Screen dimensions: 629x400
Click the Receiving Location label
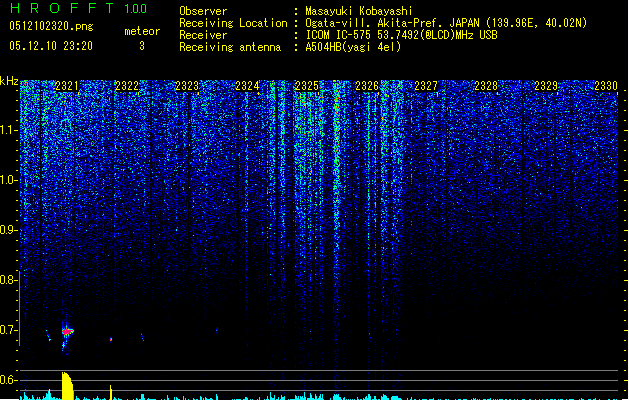pos(233,23)
